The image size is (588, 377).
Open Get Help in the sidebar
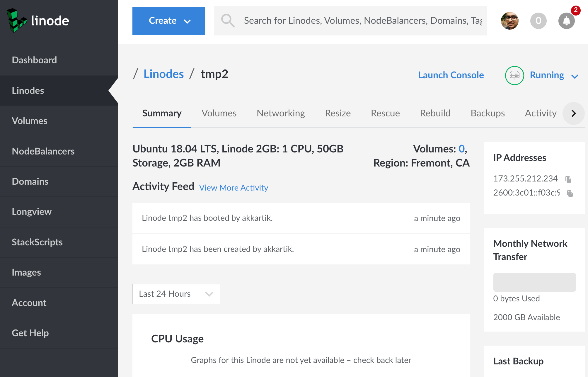(59, 333)
